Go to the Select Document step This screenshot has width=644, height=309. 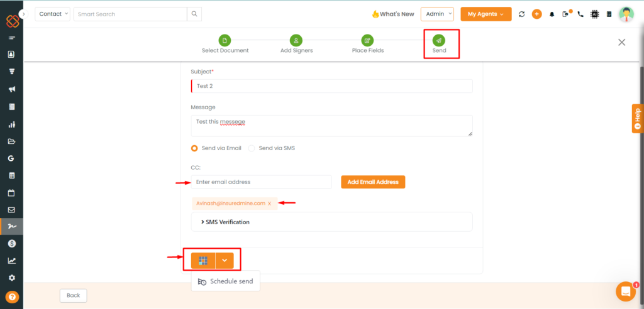tap(225, 44)
